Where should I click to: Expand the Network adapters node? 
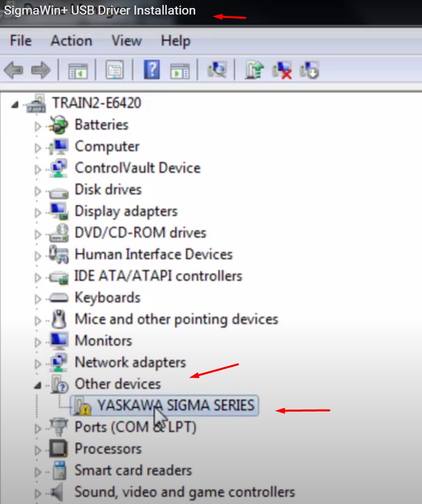tap(38, 364)
